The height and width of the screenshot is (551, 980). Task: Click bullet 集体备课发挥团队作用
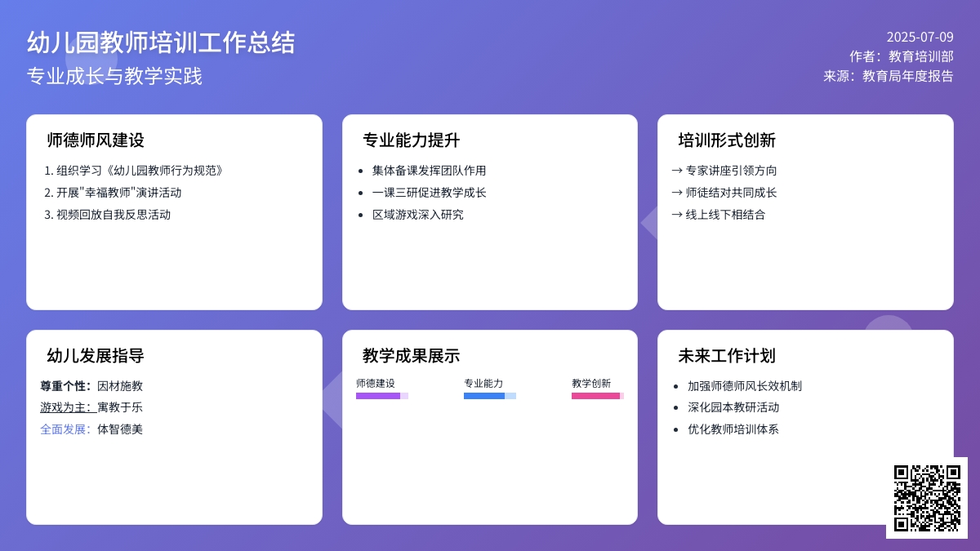pos(430,171)
